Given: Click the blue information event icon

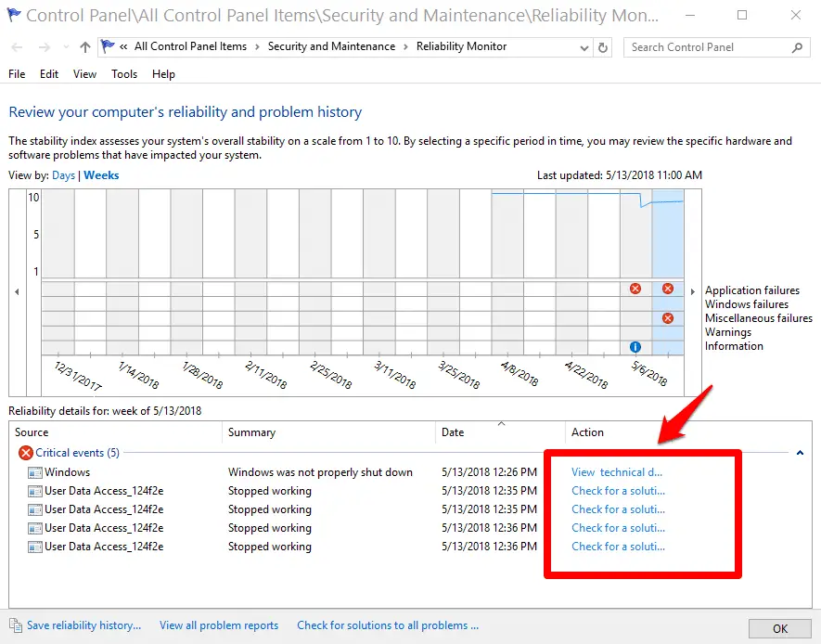Looking at the screenshot, I should coord(635,347).
